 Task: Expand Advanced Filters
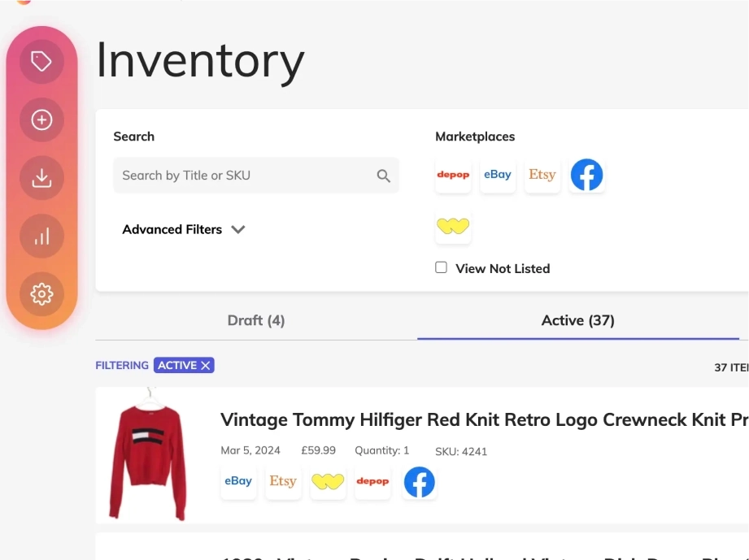click(184, 230)
